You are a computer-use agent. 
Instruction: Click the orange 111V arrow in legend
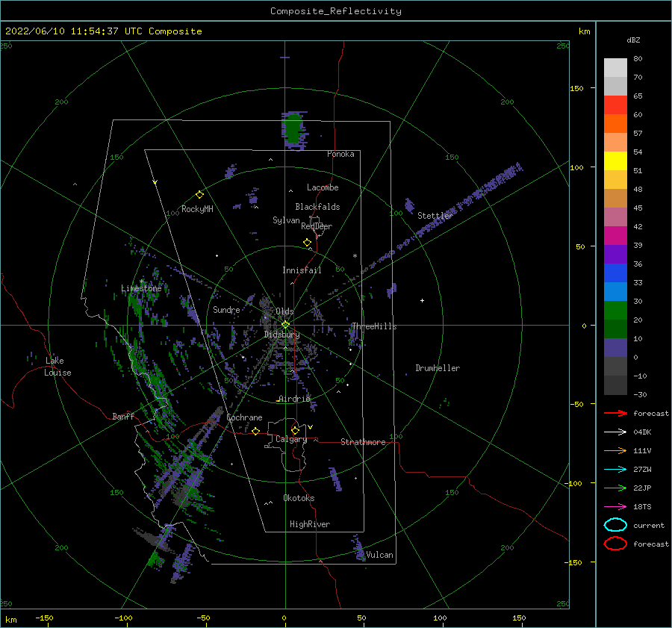click(x=615, y=450)
